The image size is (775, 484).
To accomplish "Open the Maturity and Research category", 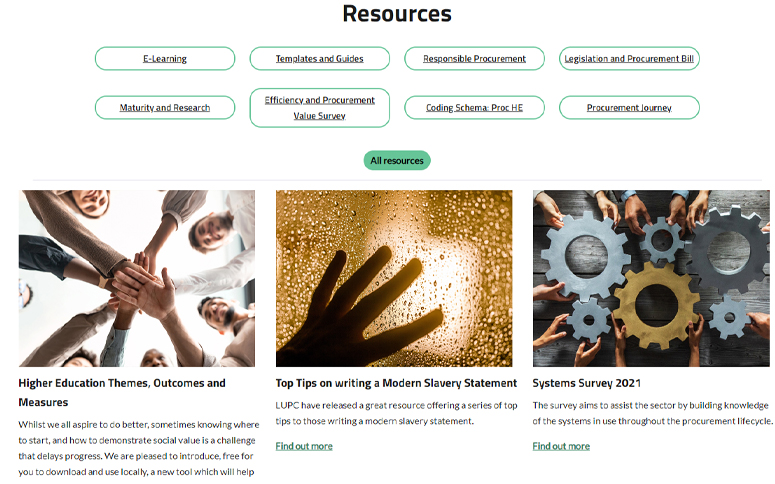I will (x=165, y=107).
